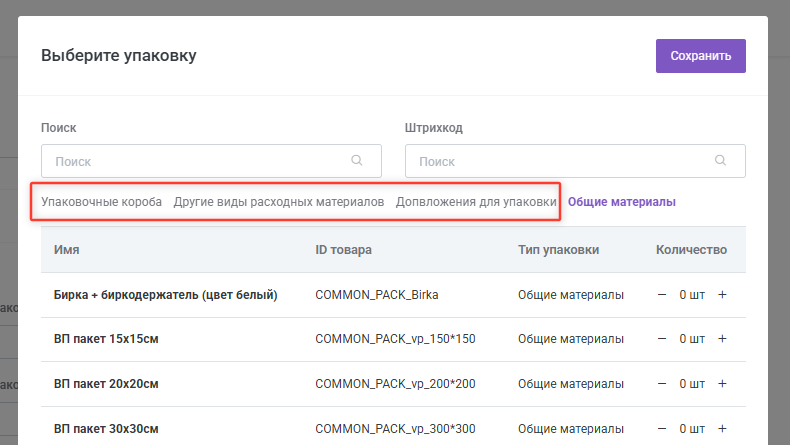790x445 pixels.
Task: Select Допвложения для упаковки tab
Action: tap(476, 202)
